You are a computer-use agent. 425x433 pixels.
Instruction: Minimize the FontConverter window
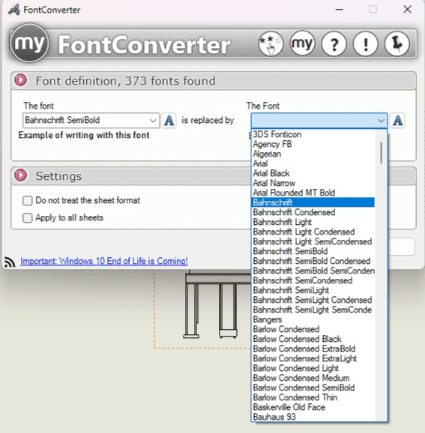coord(339,9)
